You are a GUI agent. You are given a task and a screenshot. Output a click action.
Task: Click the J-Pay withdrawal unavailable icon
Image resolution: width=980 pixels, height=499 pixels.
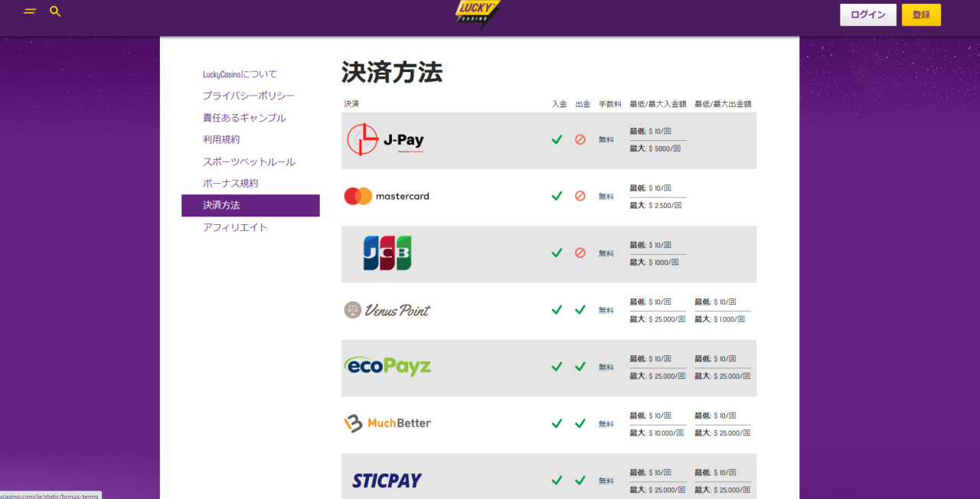click(580, 139)
